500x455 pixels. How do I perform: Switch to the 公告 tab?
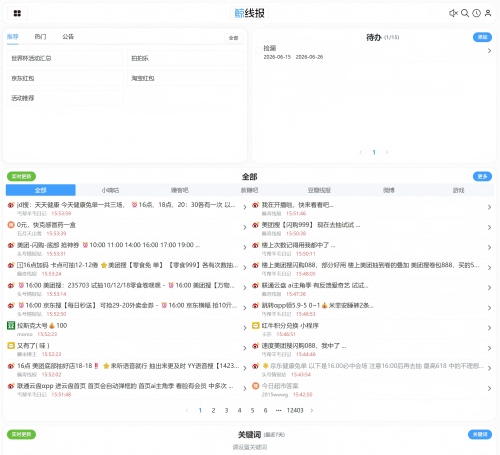tap(68, 37)
